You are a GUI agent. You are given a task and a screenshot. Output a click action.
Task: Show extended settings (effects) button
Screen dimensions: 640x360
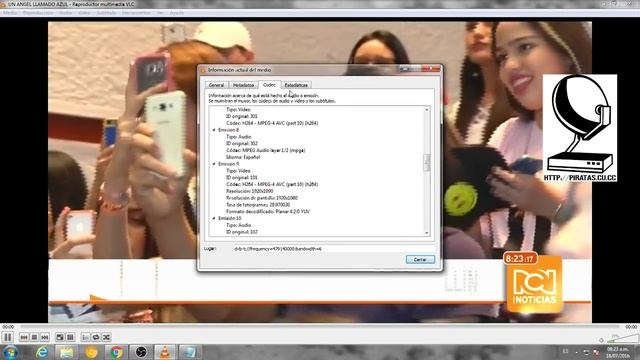tap(70, 337)
